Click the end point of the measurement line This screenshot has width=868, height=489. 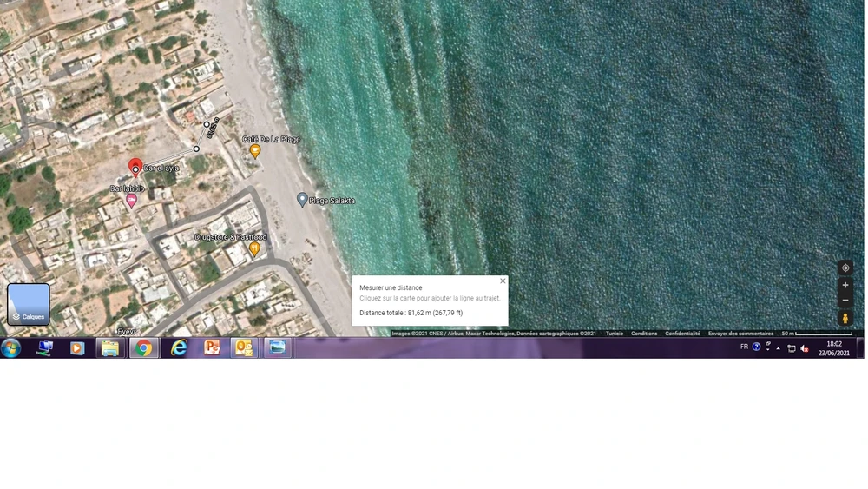pyautogui.click(x=207, y=125)
